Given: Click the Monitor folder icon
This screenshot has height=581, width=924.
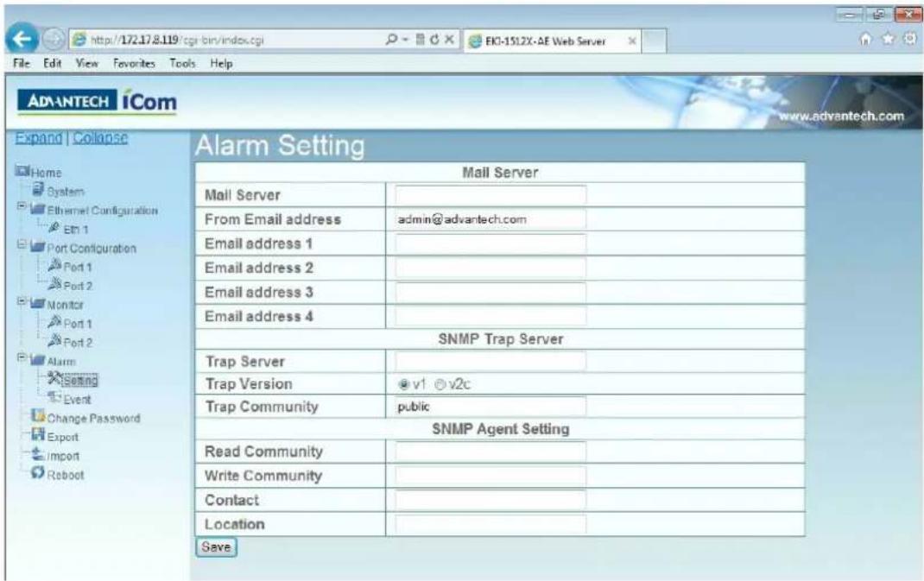Looking at the screenshot, I should click(x=38, y=304).
